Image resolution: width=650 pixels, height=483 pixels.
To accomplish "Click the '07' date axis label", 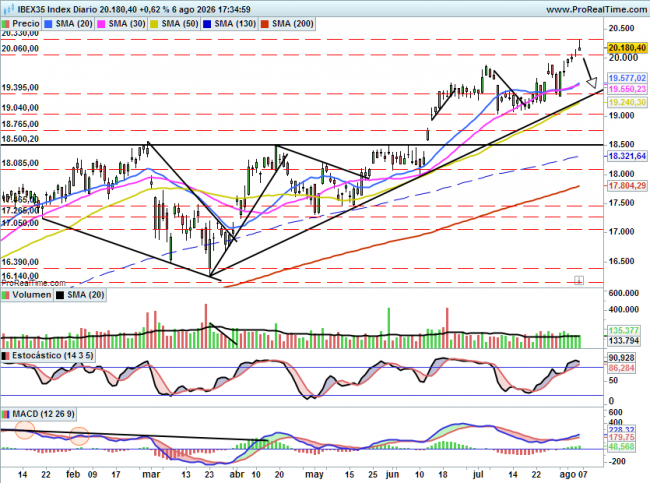I will 582,474.
